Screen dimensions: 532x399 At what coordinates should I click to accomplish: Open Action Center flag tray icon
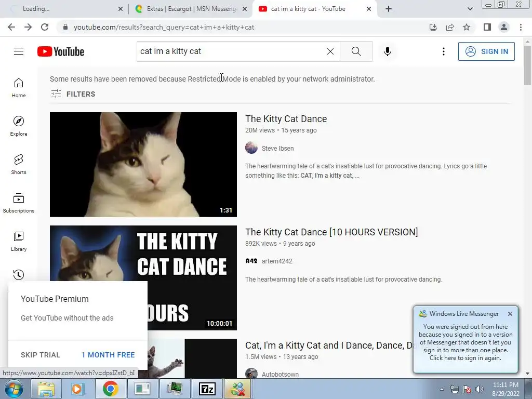point(467,389)
